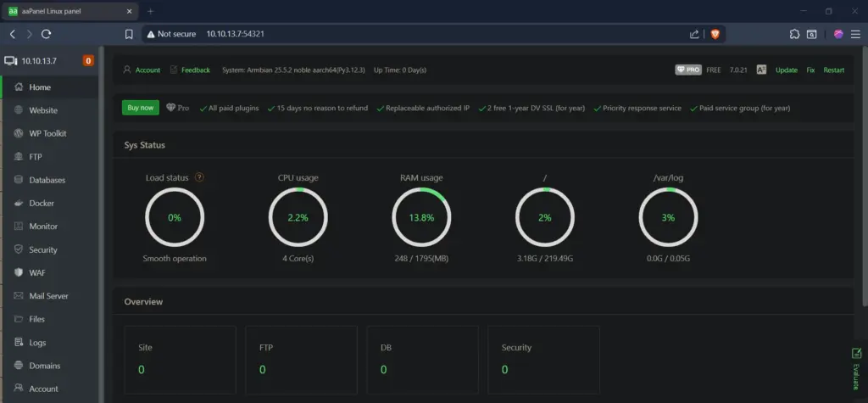
Task: Click the CPU usage 2.2% gauge
Action: [298, 217]
